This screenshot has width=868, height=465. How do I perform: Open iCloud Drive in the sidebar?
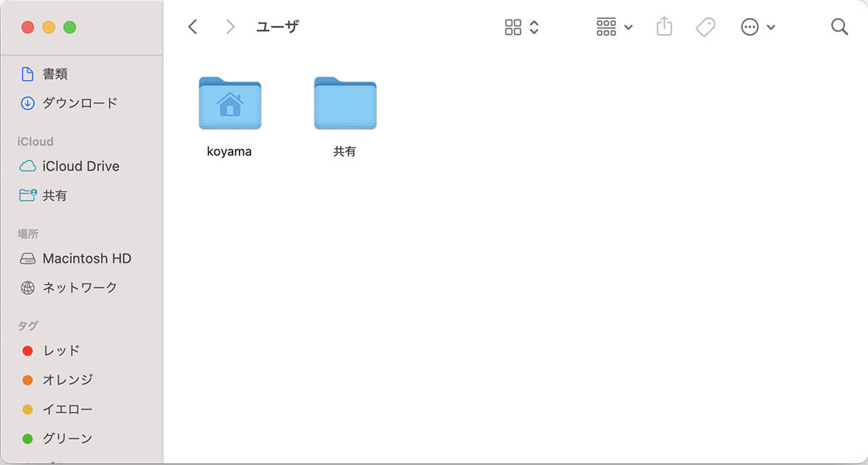[82, 166]
